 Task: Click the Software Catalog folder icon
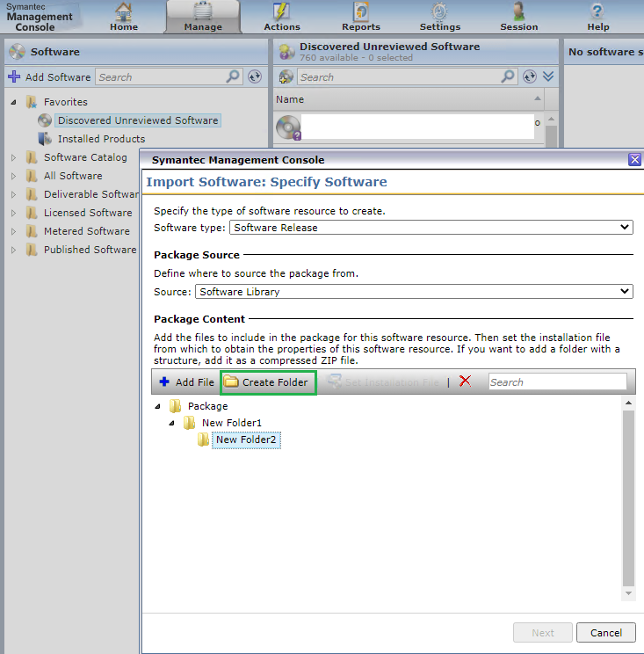click(32, 157)
